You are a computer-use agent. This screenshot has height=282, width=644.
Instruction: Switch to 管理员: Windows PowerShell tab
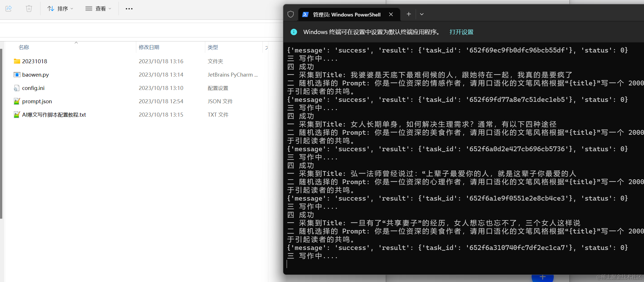pyautogui.click(x=347, y=14)
